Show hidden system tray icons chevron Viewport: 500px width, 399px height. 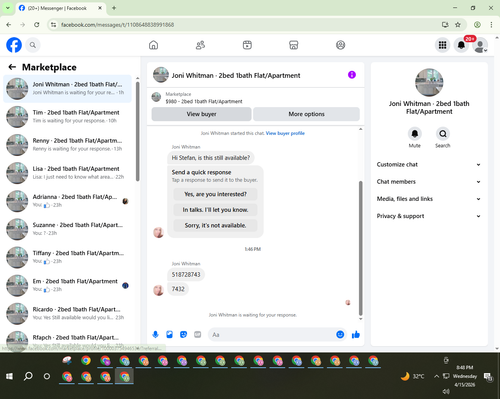(x=436, y=376)
